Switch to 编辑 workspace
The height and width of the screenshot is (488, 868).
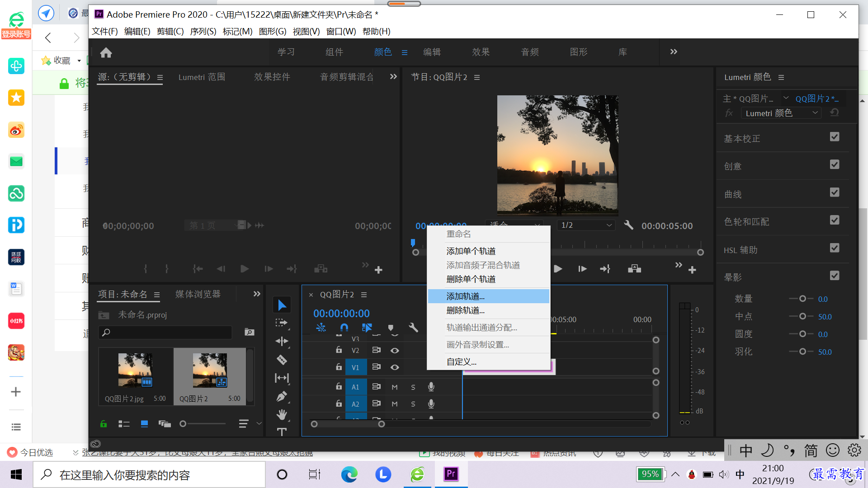(432, 52)
